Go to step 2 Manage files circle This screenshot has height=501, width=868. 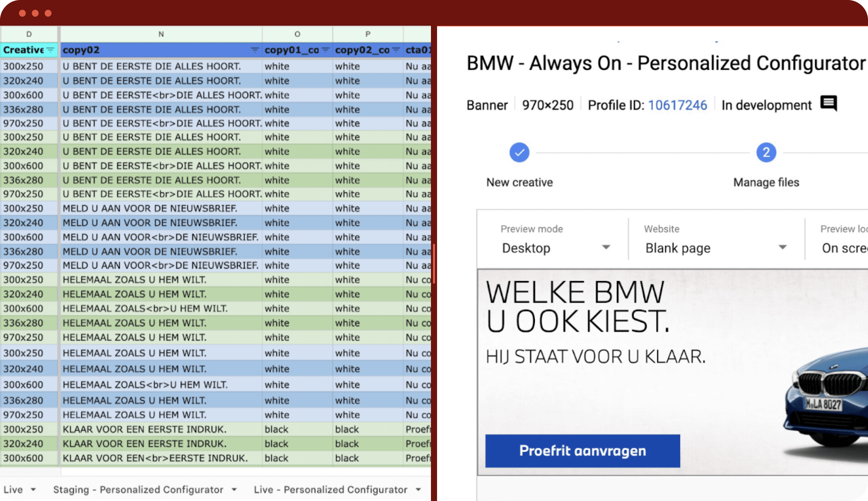[x=766, y=152]
